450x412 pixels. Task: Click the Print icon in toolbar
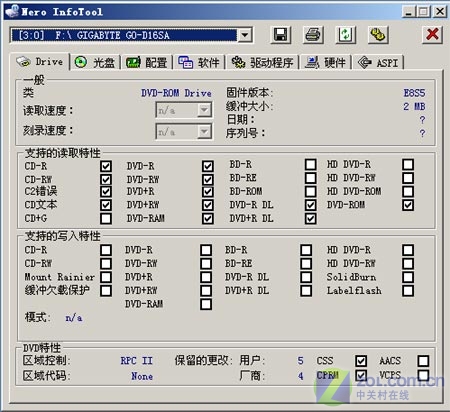(313, 35)
